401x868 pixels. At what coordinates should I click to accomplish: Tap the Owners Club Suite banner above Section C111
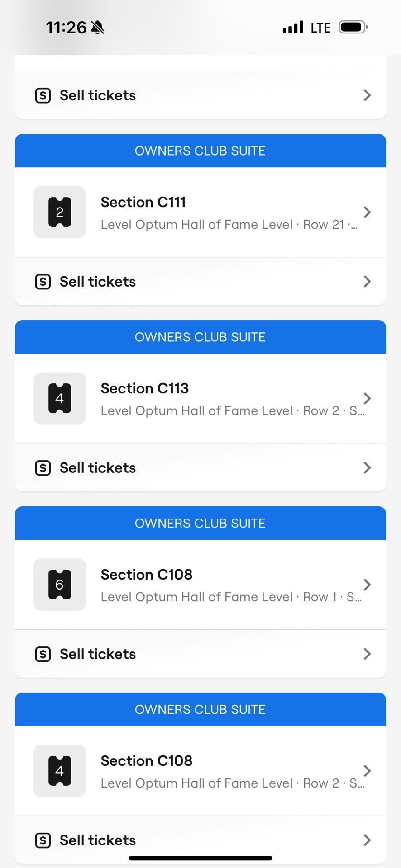(200, 151)
